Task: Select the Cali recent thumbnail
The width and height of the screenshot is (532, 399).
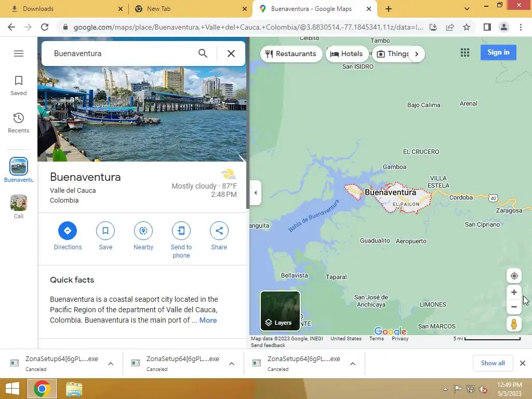Action: coord(19,203)
